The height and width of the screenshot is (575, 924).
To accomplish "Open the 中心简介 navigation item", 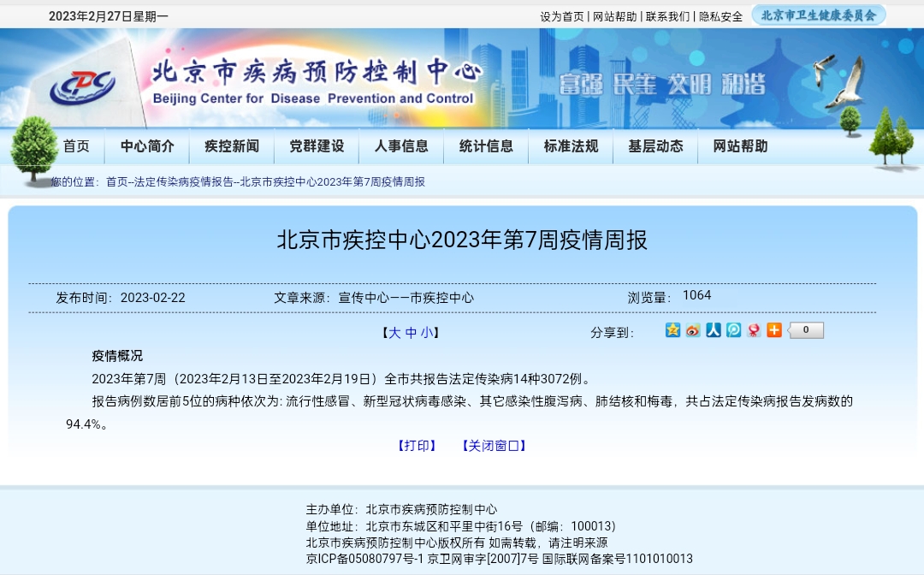I will [x=147, y=146].
